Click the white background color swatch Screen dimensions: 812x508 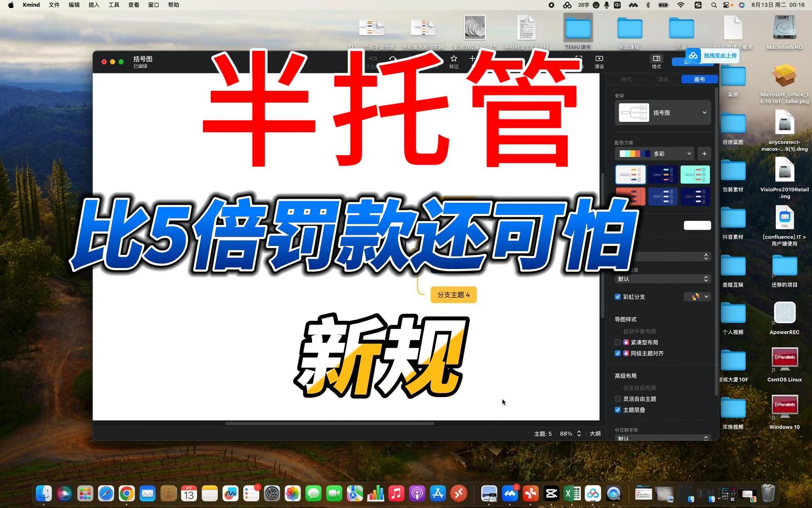click(x=697, y=225)
